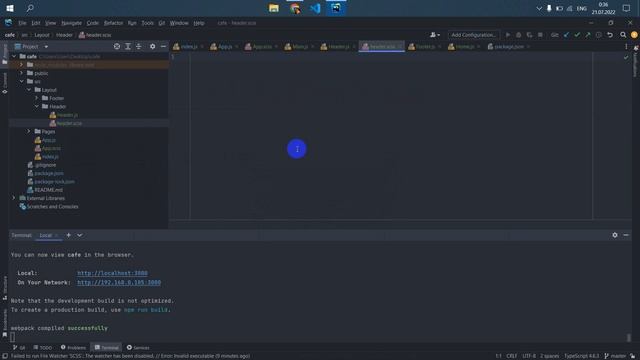
Task: Open the user account dropdown in toolbar
Action: 435,35
